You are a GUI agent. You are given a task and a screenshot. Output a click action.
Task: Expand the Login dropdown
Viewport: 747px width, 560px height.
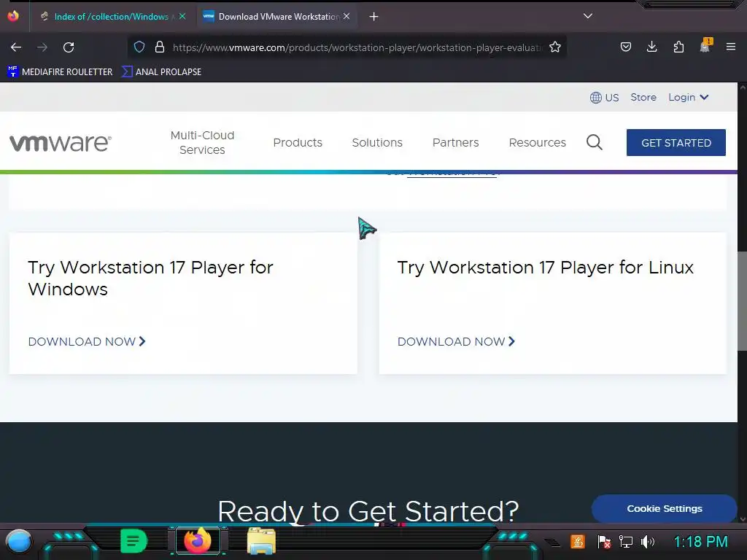[689, 97]
